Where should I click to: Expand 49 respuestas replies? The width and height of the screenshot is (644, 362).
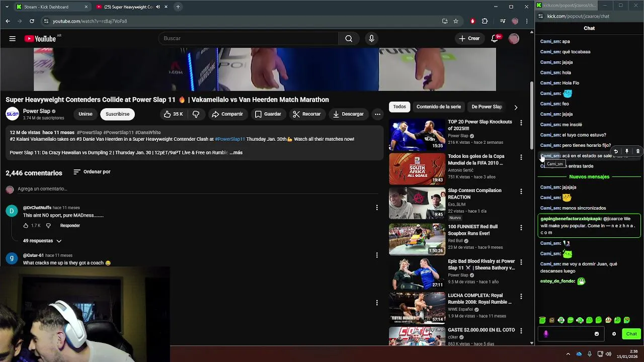coord(42,241)
